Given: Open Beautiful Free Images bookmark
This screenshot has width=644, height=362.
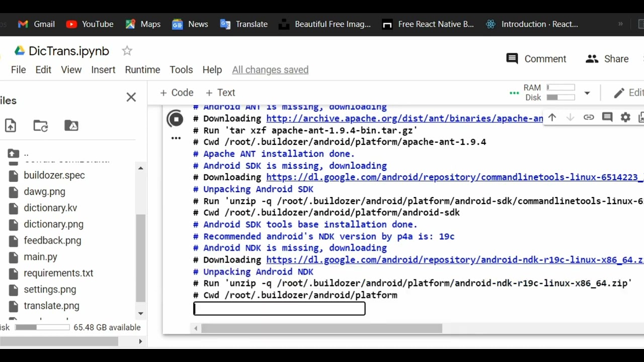Looking at the screenshot, I should click(x=325, y=24).
